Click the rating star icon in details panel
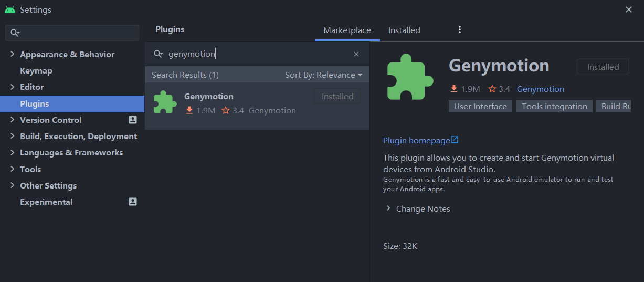The image size is (644, 282). coord(492,89)
